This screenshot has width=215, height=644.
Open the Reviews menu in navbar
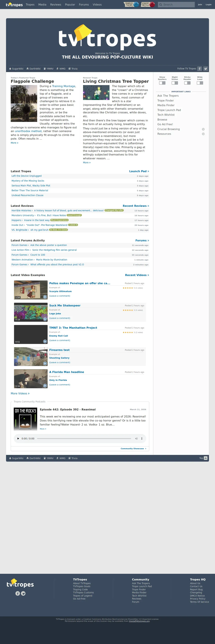click(x=56, y=5)
